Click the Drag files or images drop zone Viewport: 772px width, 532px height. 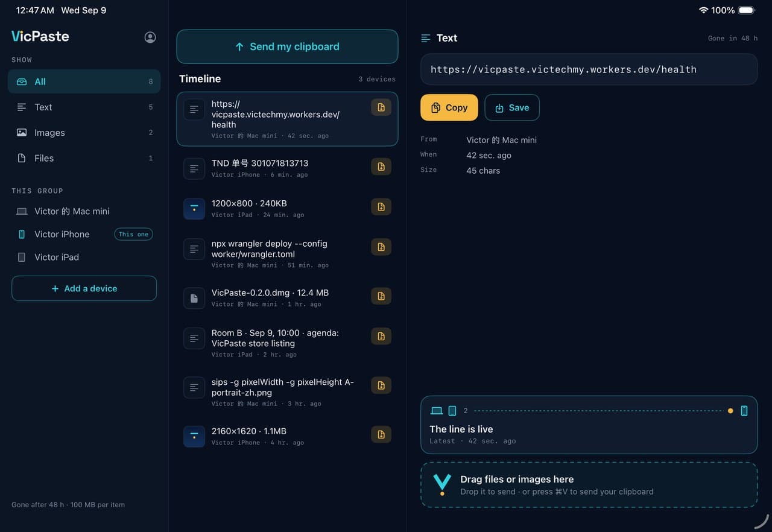click(589, 485)
